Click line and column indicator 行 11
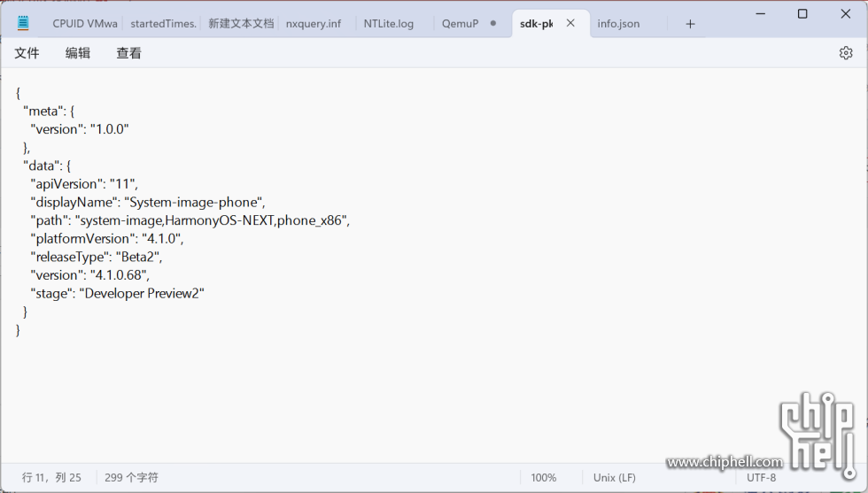868x493 pixels. click(x=51, y=477)
